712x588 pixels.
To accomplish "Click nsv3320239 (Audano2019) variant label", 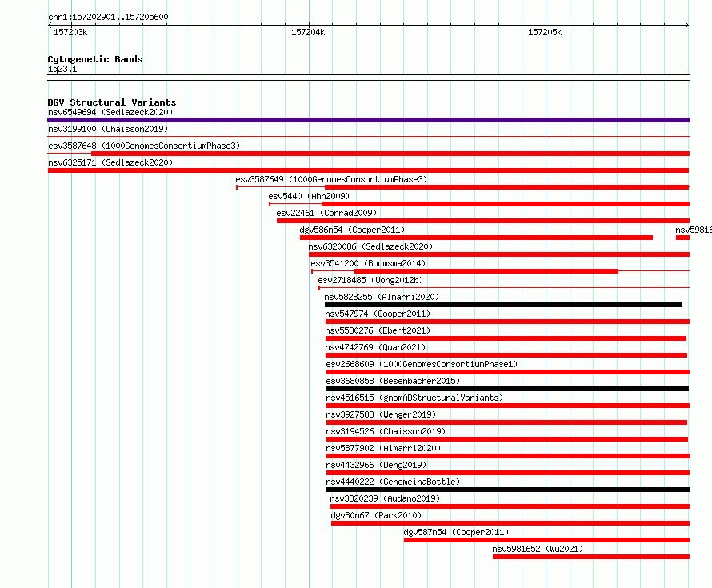I will [x=385, y=498].
